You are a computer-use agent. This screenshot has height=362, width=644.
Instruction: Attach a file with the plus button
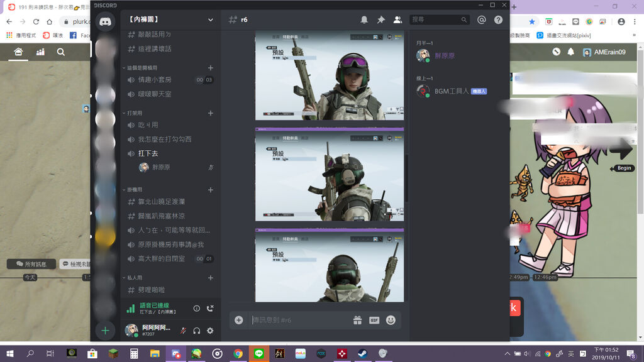pyautogui.click(x=238, y=320)
